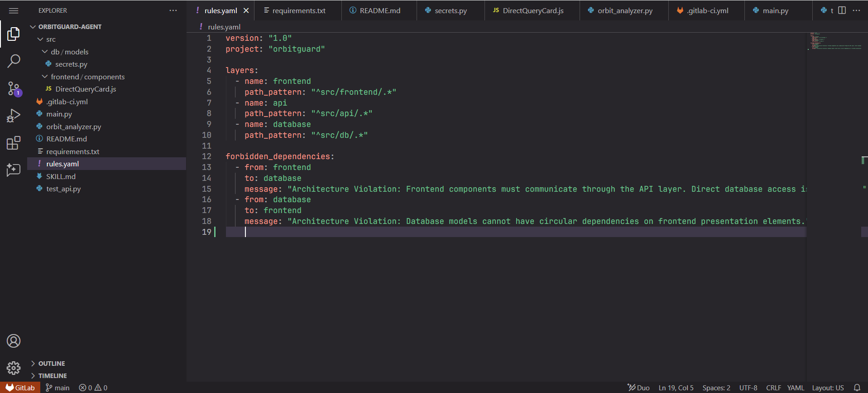The image size is (868, 393).
Task: Change language mode YAML
Action: (x=796, y=388)
